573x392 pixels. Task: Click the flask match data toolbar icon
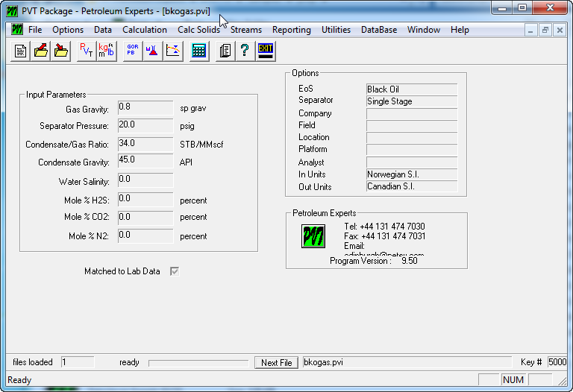153,51
